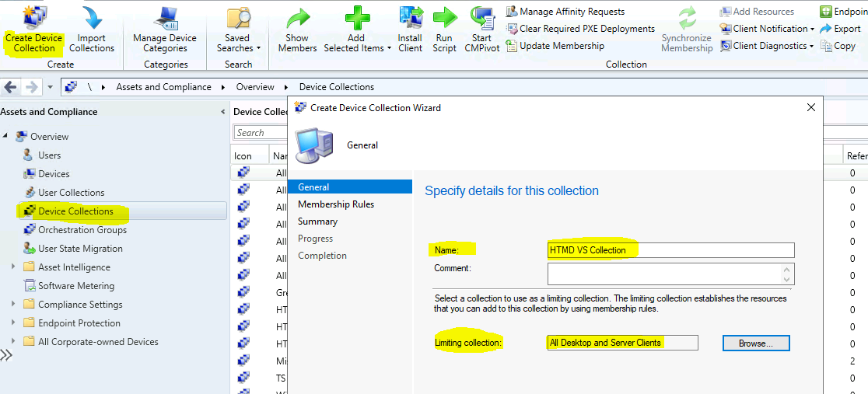Select Software Metering in the tree
The image size is (868, 394).
tap(76, 285)
